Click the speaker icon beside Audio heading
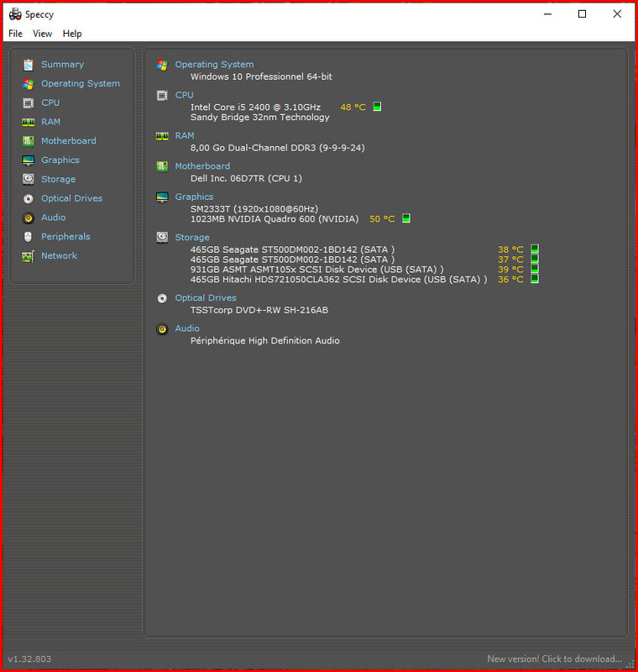Image resolution: width=638 pixels, height=672 pixels. click(x=162, y=328)
